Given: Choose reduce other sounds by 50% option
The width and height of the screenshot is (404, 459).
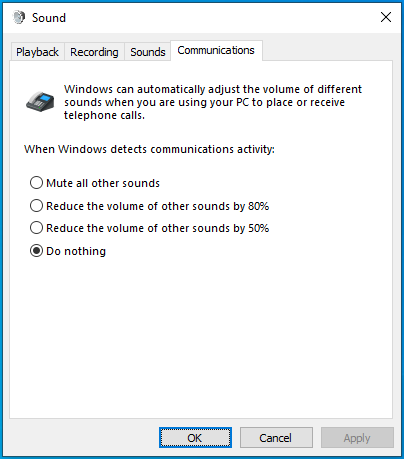Looking at the screenshot, I should pos(36,228).
